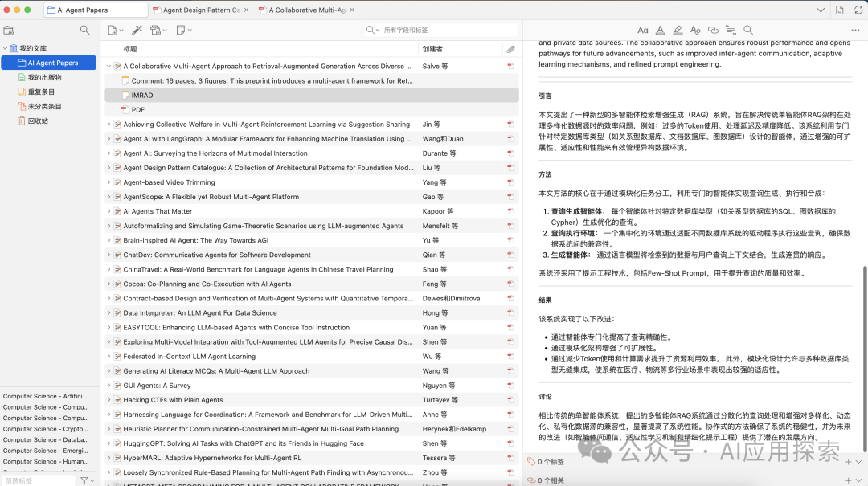Click the underlined A text color tool

coord(661,30)
